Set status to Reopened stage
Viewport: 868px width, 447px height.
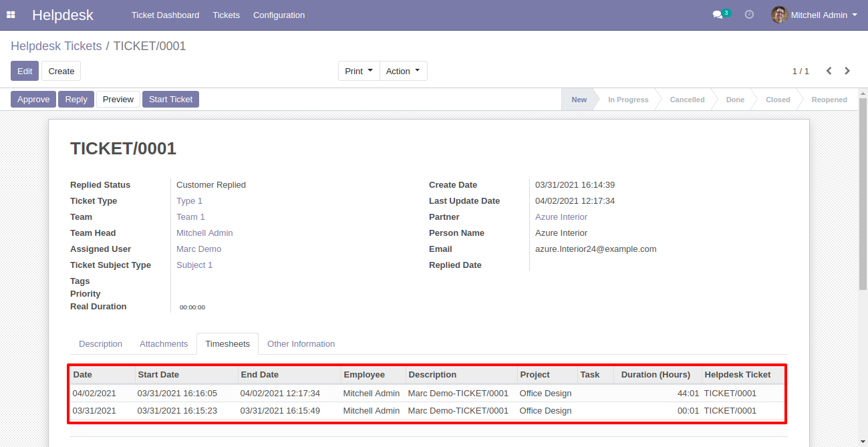[x=829, y=100]
